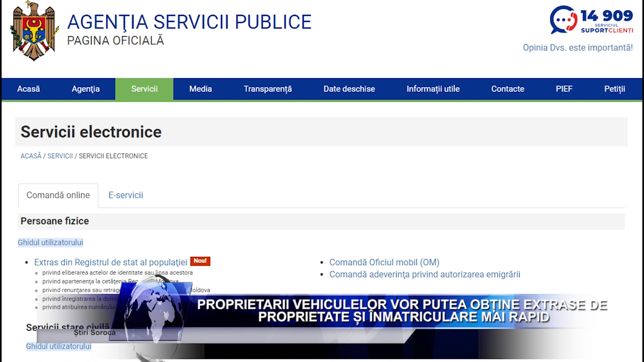The image size is (644, 362).
Task: Click the SERVICII breadcrumb link
Action: pos(60,156)
